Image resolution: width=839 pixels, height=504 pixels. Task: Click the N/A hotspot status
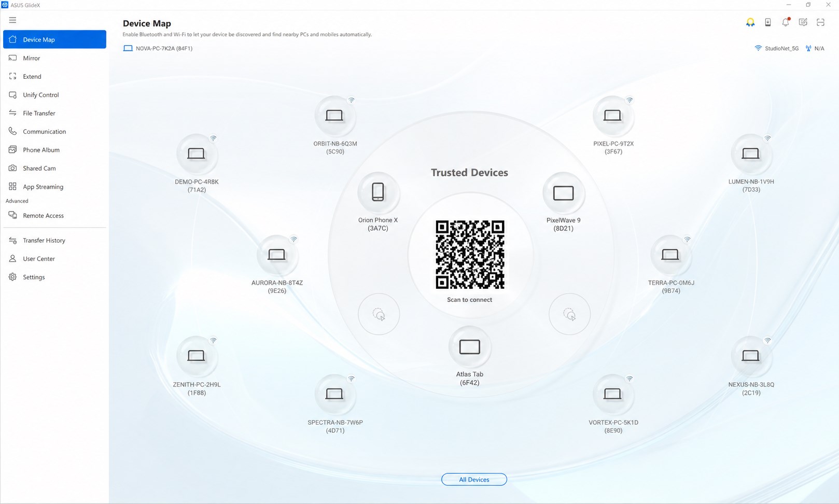(x=815, y=48)
